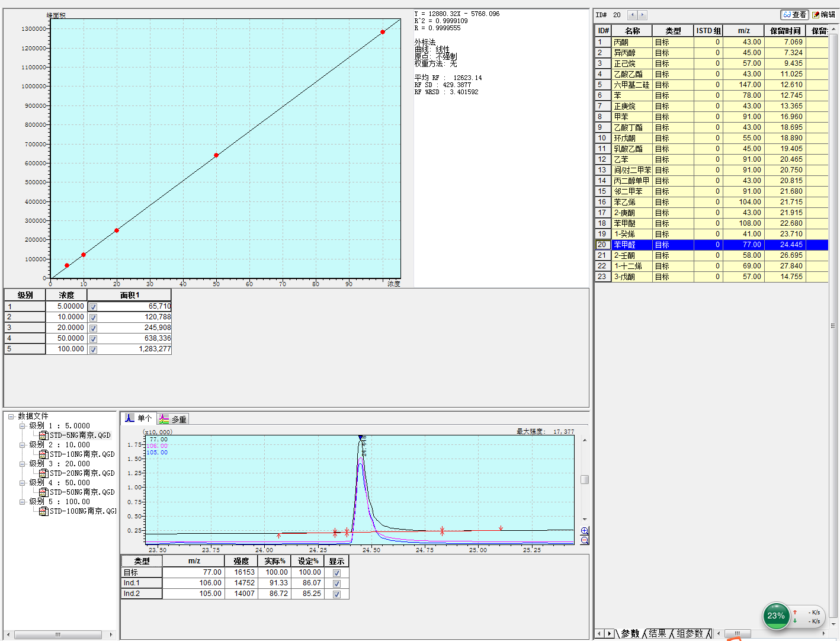840x641 pixels.
Task: Open STD-5NG南京.QGD file icon
Action: point(43,435)
